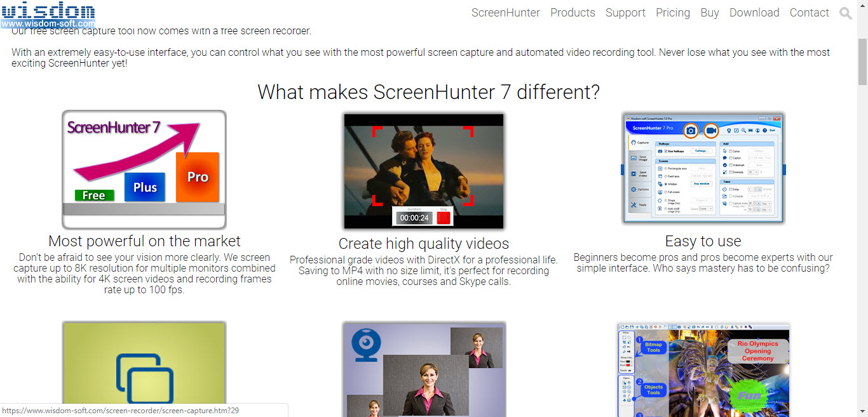The image size is (868, 417).
Task: Switch to the Save Video tab
Action: tap(640, 173)
